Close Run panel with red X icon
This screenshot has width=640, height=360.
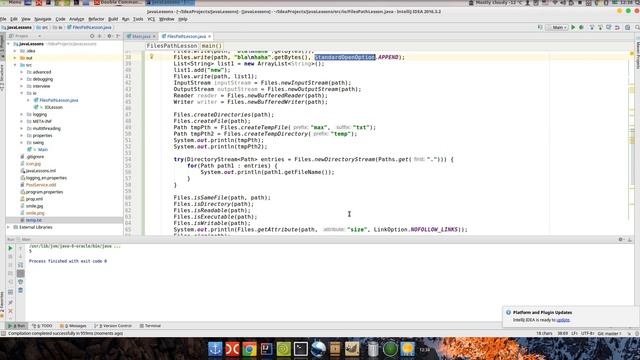(x=10, y=311)
